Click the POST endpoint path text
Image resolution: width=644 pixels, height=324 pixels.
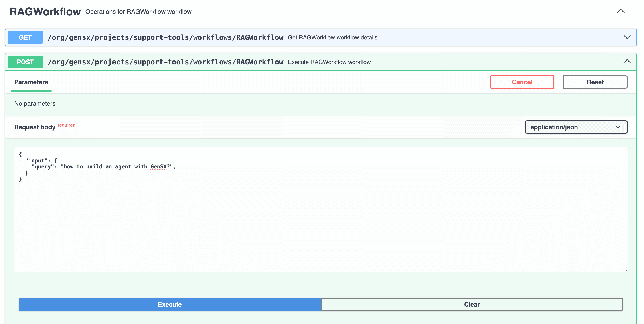pos(166,62)
